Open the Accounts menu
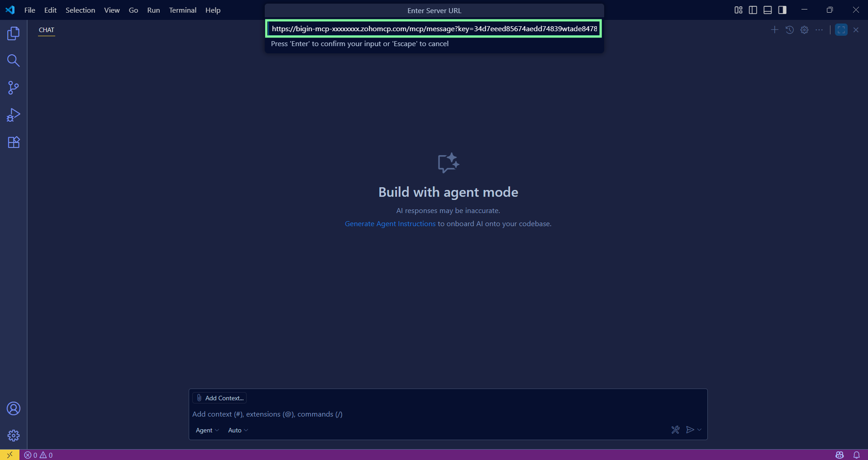Screen dimensions: 868x460 14,408
